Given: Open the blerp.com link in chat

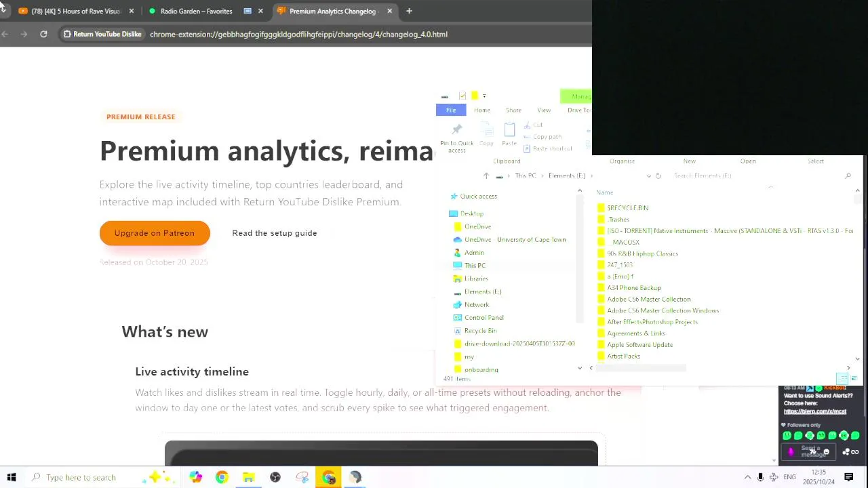Looking at the screenshot, I should (x=815, y=411).
